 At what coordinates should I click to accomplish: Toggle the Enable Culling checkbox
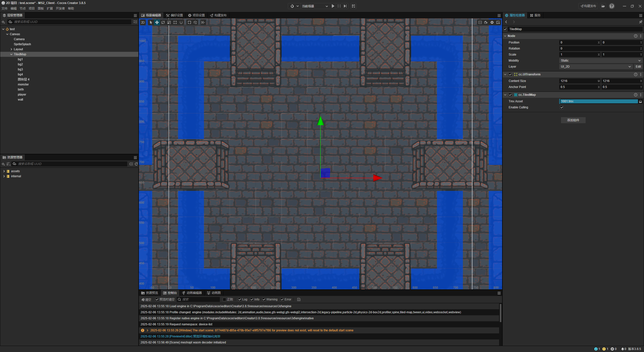point(562,107)
